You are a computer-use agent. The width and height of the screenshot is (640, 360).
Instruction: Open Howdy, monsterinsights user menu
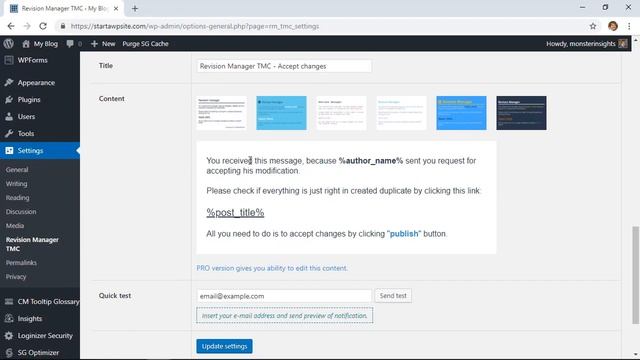point(587,44)
